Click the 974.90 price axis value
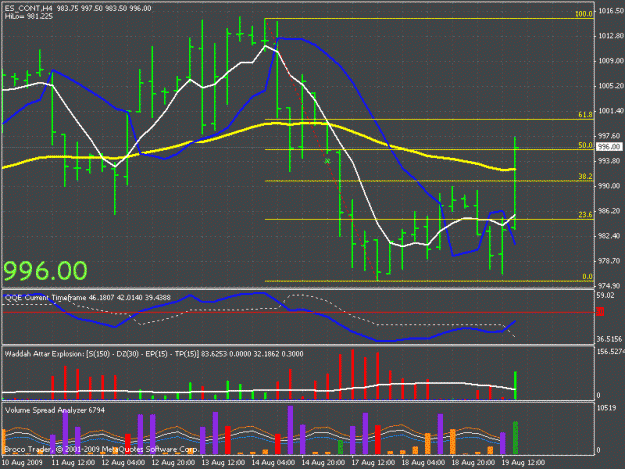 [609, 286]
